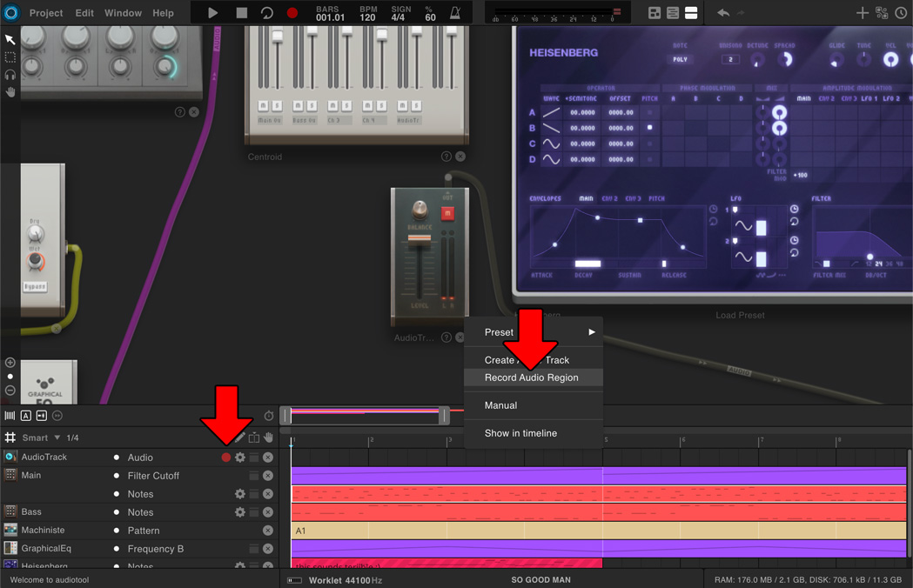
Task: Open the metronome icon in the transport bar
Action: tap(453, 12)
